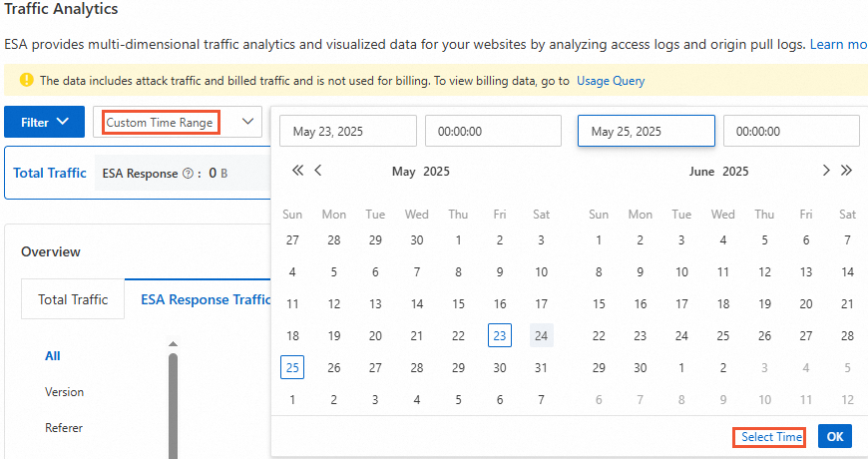Pick June 15 in the right calendar
The height and width of the screenshot is (459, 868).
point(599,304)
